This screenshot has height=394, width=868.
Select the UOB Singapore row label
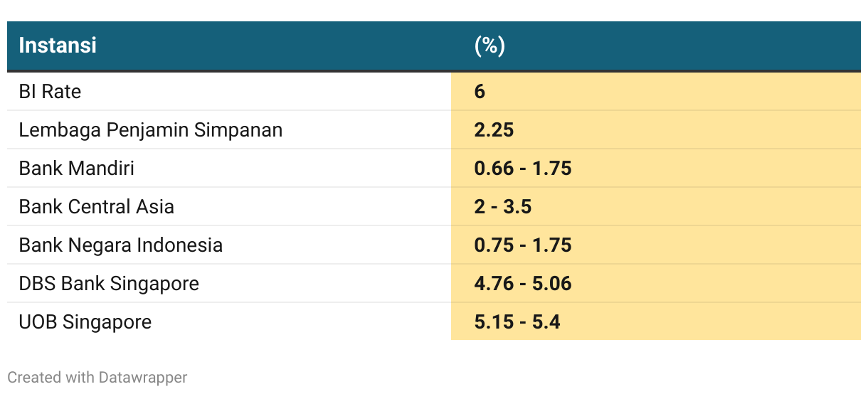pos(85,322)
